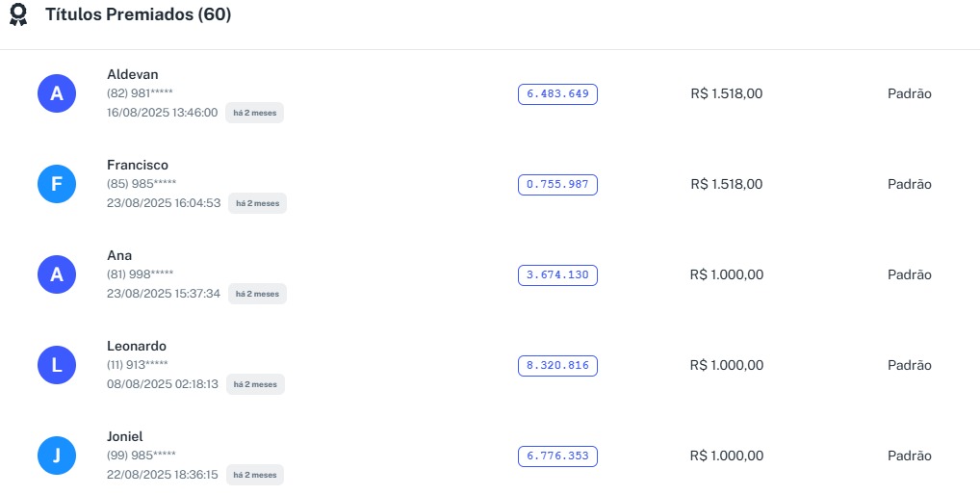Click the Títulos Premiados (60) heading
This screenshot has height=495, width=980.
pyautogui.click(x=138, y=15)
